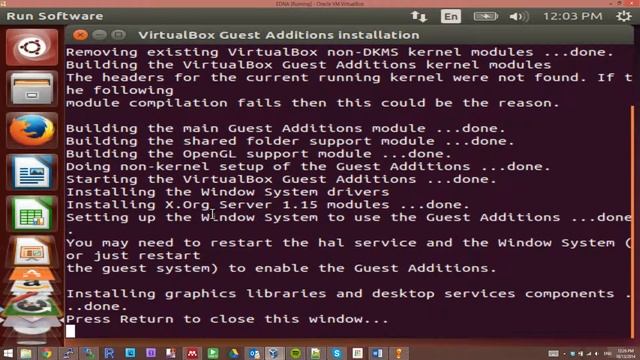
Task: Open the Files manager in the dock
Action: [x=32, y=89]
